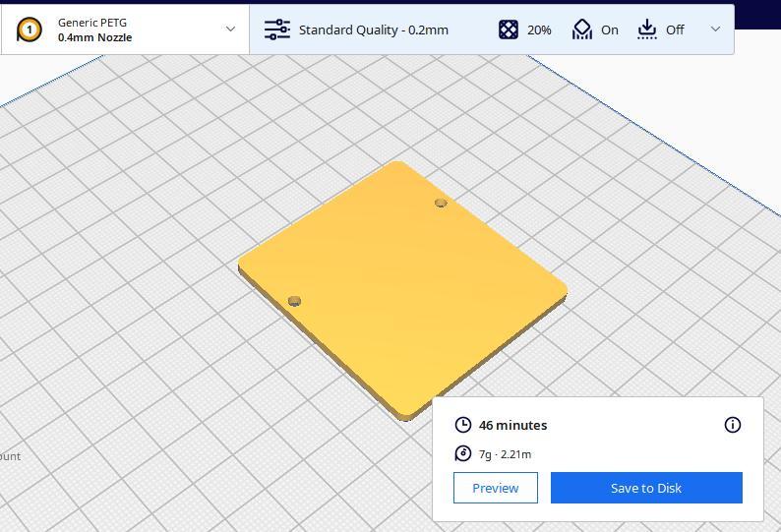This screenshot has height=532, width=781.
Task: Save the sliced file to disk
Action: click(x=646, y=488)
